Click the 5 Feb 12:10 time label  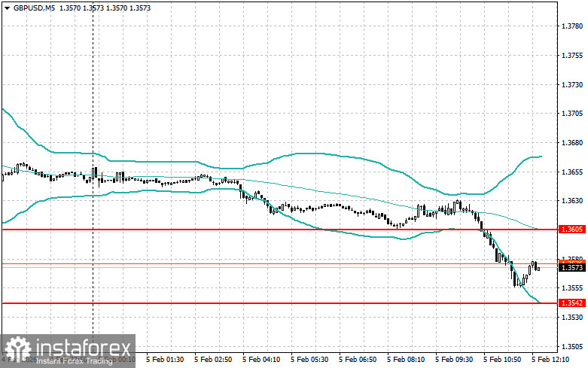coord(550,360)
